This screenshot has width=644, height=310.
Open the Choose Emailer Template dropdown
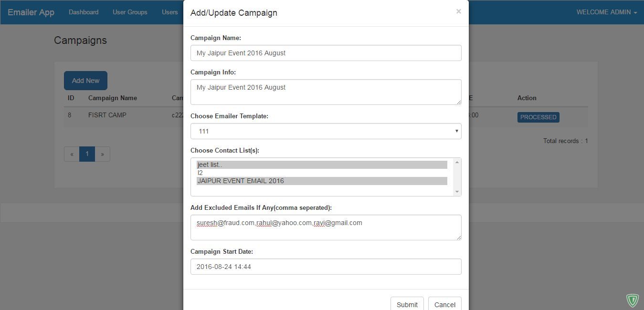(x=326, y=131)
